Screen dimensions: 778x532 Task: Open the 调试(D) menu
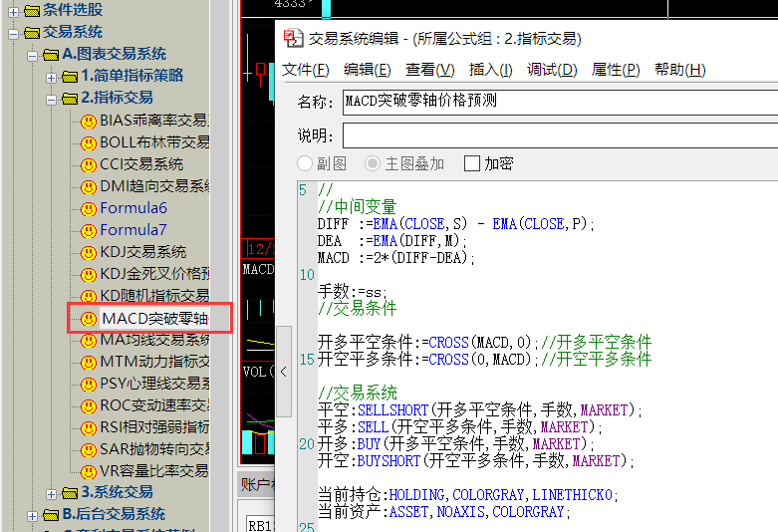(x=552, y=70)
